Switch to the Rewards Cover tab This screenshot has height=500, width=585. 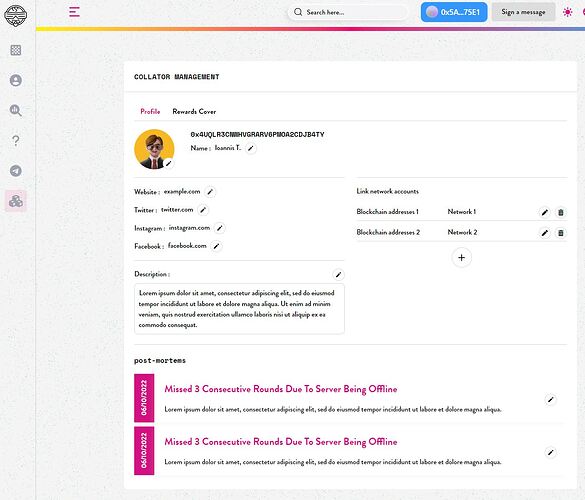coord(194,112)
